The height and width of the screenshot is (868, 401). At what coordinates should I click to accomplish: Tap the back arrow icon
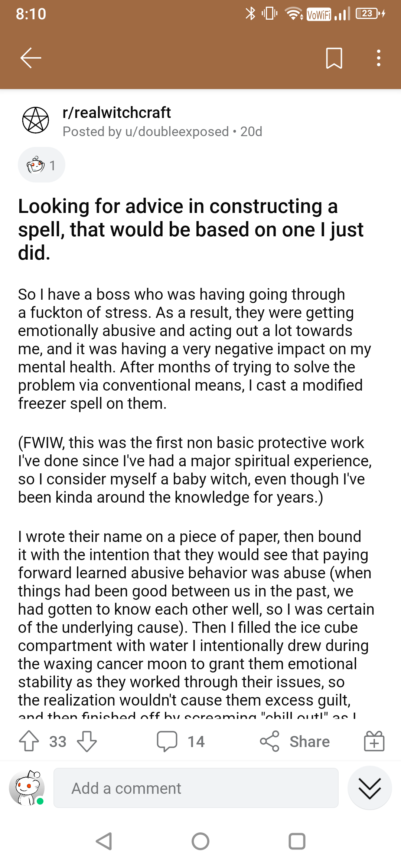pos(30,58)
